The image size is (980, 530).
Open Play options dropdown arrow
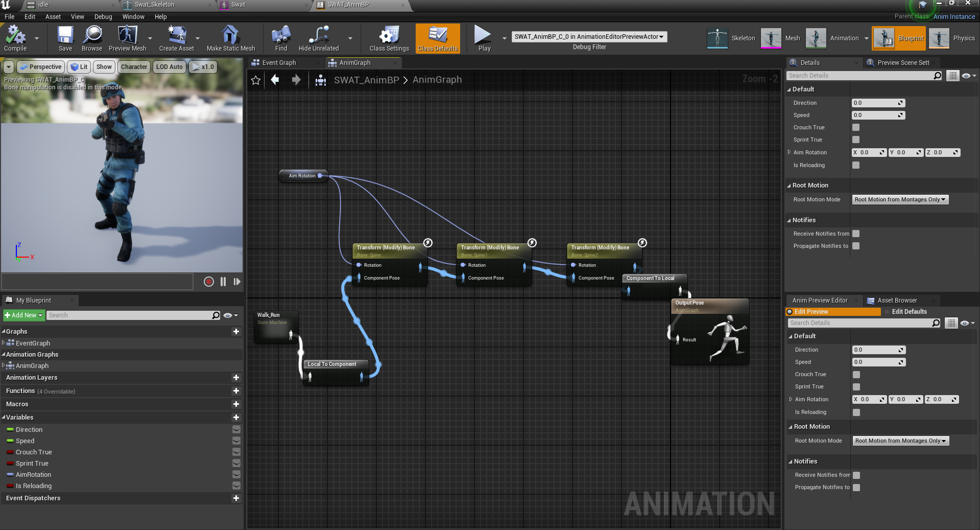tap(504, 38)
